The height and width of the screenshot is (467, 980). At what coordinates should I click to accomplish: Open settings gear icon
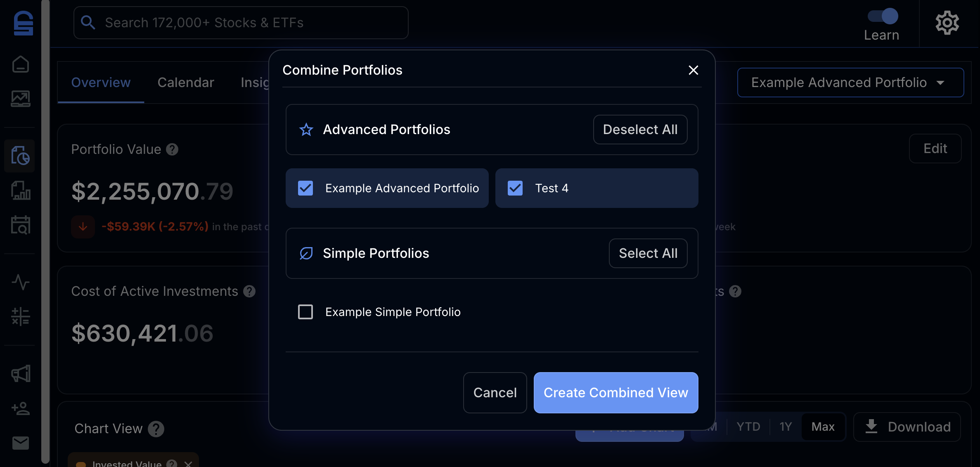tap(947, 23)
